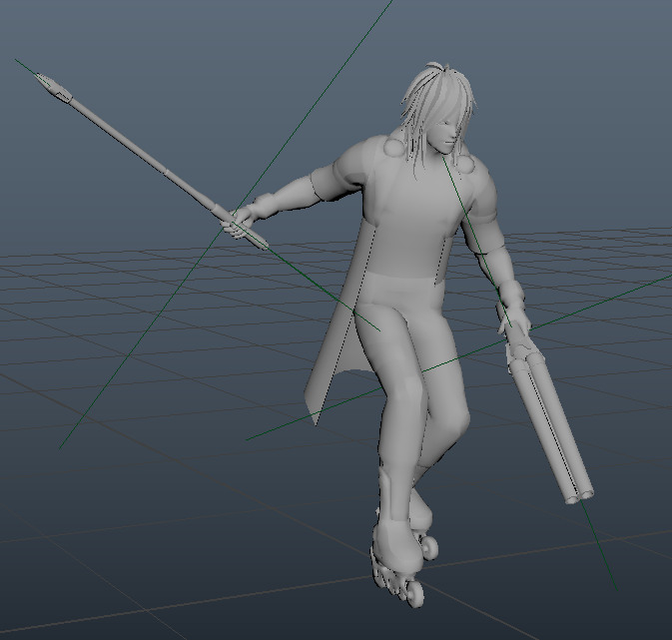Select the hand gripping the spear
672x640 pixels.
pyautogui.click(x=237, y=222)
